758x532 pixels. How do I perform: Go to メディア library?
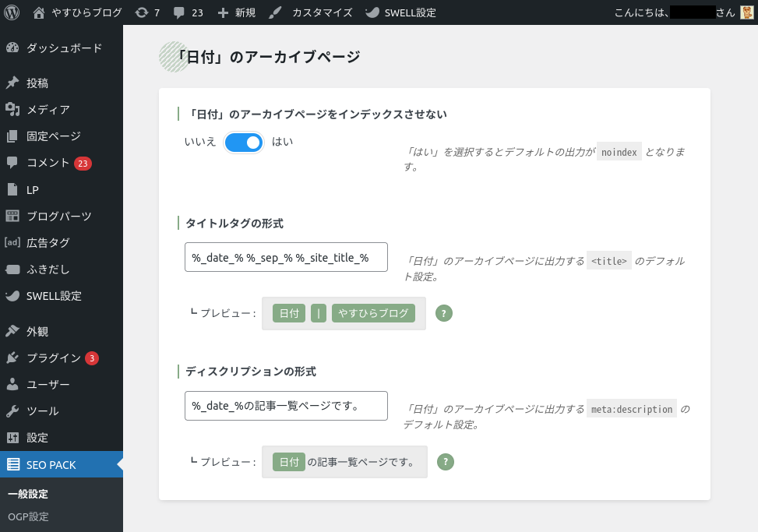click(x=48, y=110)
